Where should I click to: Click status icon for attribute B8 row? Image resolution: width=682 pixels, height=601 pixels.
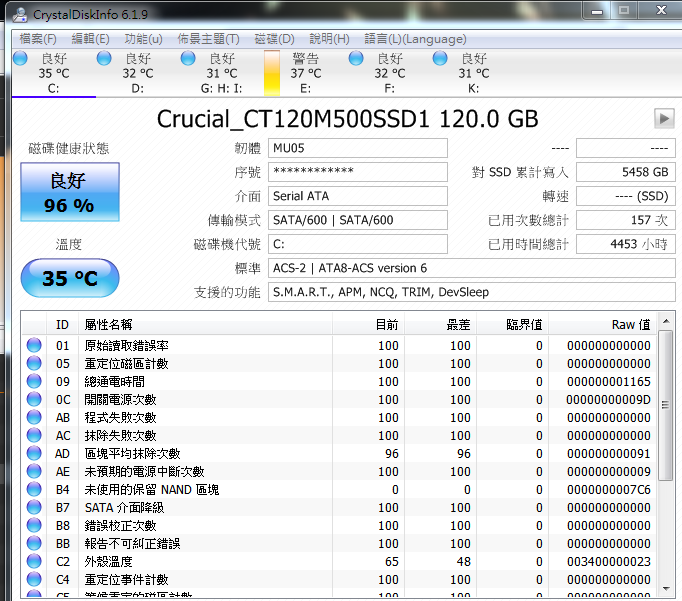(34, 525)
